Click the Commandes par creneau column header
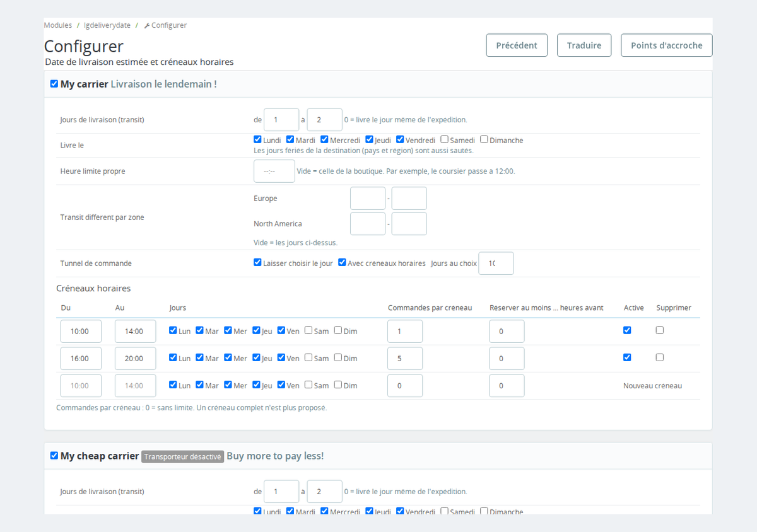757x532 pixels. click(x=430, y=308)
